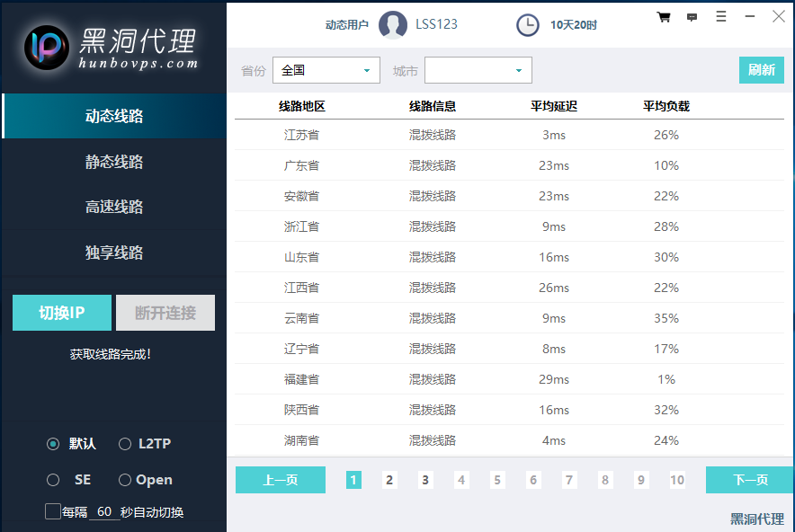This screenshot has width=795, height=532.
Task: Open the chat message icon
Action: click(x=692, y=16)
